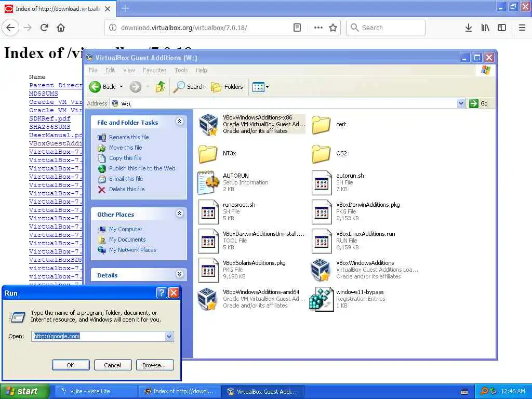Select VBoxLinuxAdditions.run file

322,241
